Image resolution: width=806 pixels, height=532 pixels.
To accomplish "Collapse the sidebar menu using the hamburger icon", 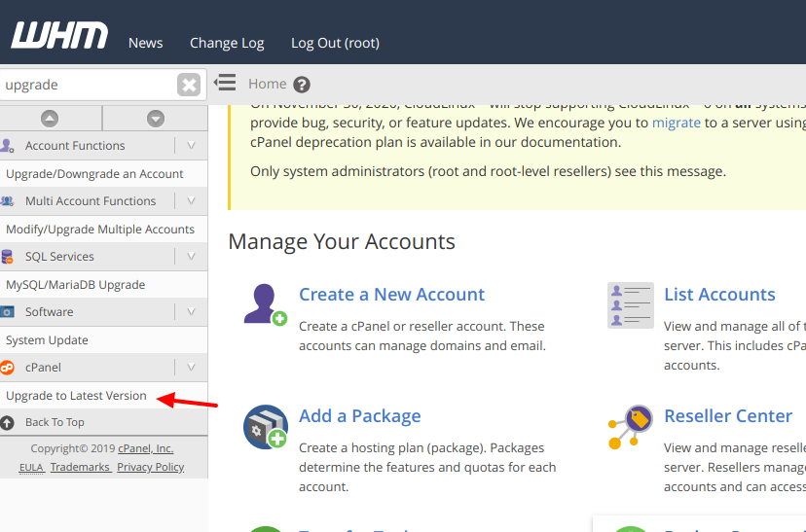I will pos(225,83).
